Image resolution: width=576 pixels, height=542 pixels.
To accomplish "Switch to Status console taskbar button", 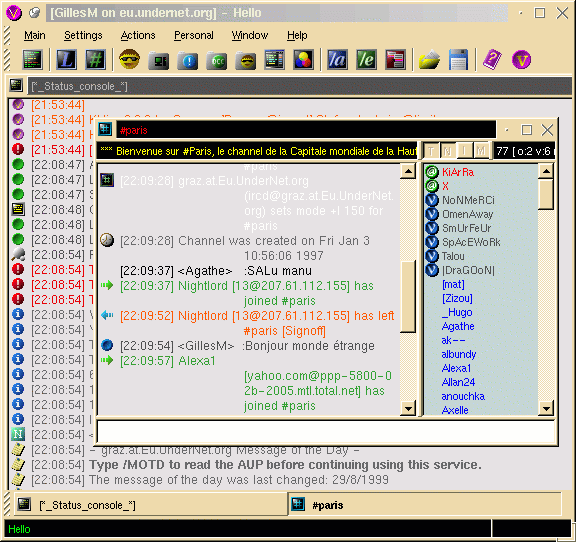I will [x=151, y=505].
